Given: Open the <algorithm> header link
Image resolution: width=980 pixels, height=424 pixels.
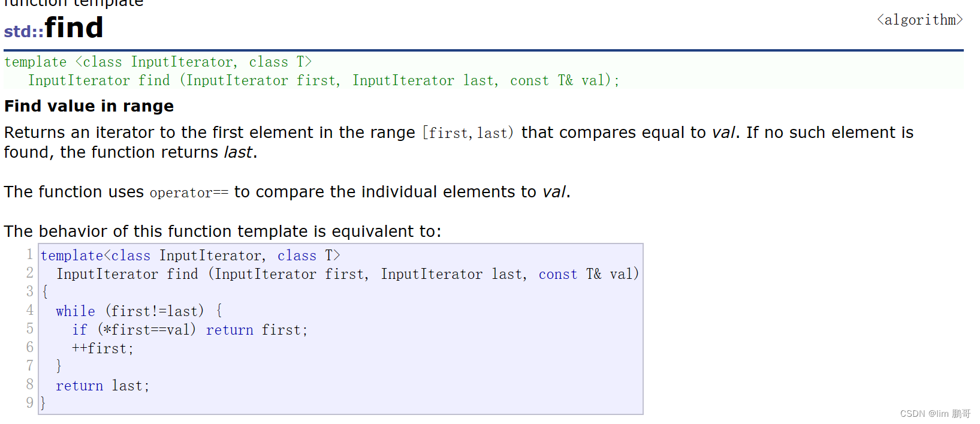Looking at the screenshot, I should 919,20.
